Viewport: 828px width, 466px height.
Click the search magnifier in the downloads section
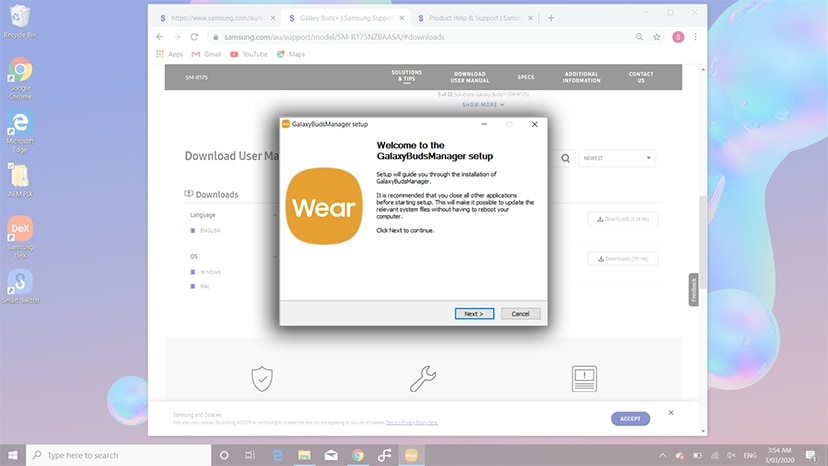click(566, 159)
